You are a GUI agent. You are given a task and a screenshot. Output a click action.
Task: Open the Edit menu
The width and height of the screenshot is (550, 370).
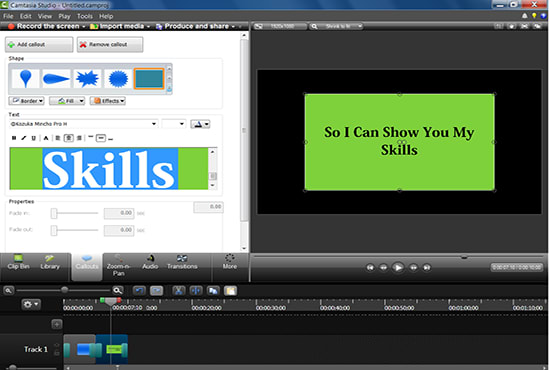(x=26, y=16)
